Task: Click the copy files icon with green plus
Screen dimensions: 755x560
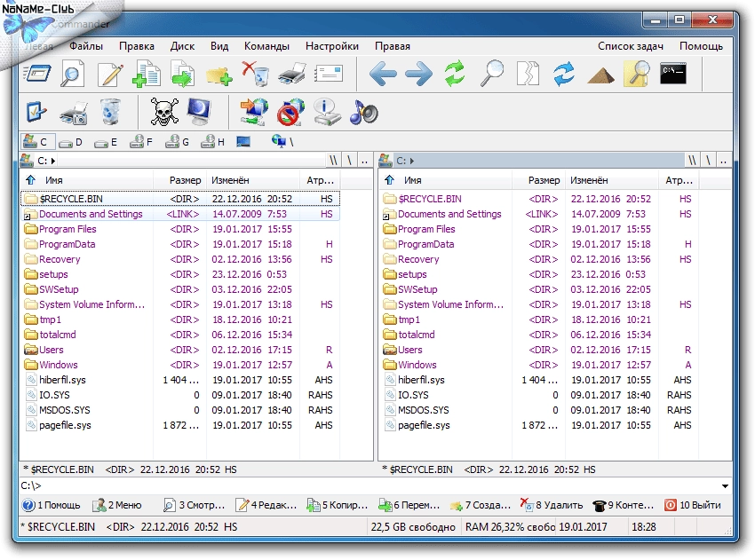Action: (x=147, y=74)
